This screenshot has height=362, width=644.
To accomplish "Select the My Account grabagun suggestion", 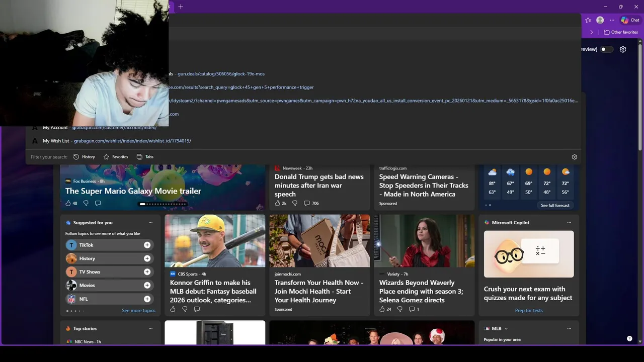I will tap(303, 128).
